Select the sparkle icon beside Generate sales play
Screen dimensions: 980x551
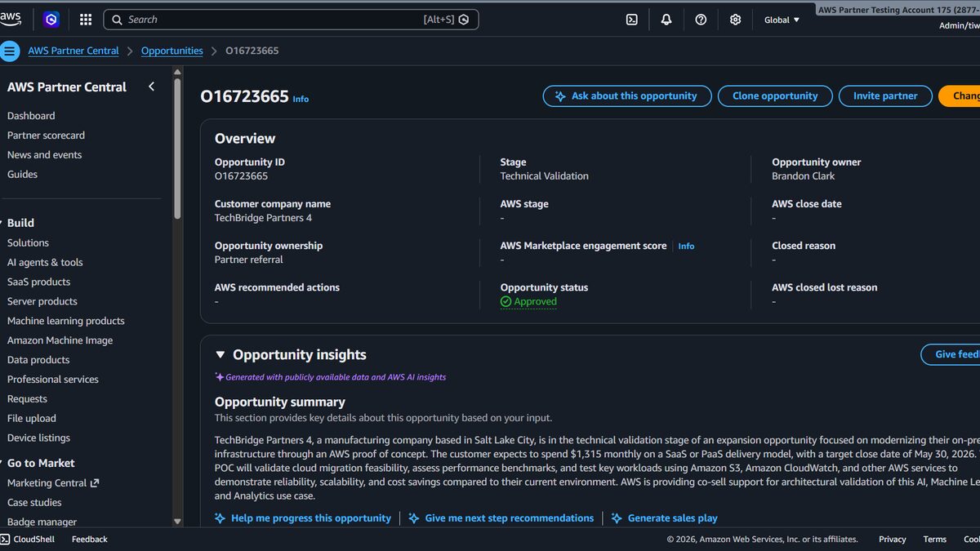click(618, 518)
